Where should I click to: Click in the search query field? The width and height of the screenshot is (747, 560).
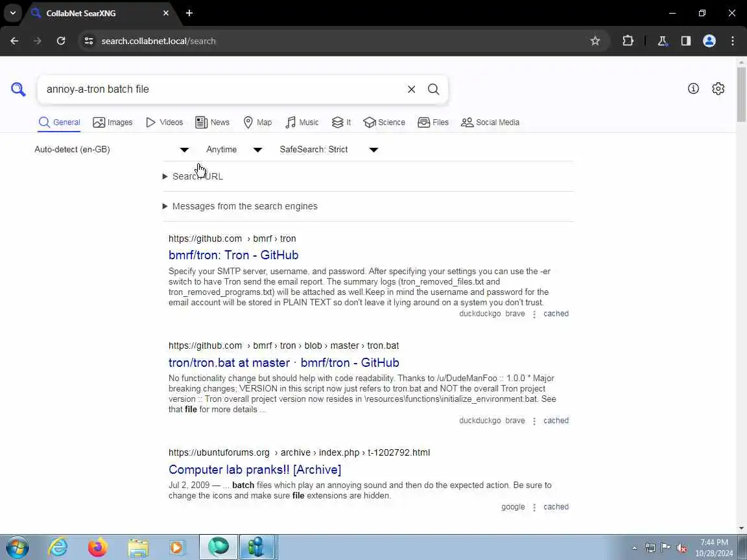(222, 89)
